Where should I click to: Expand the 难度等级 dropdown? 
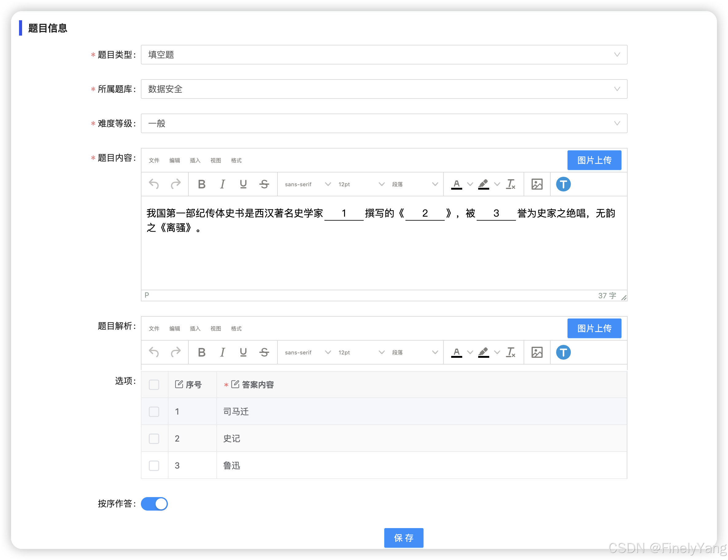point(384,123)
